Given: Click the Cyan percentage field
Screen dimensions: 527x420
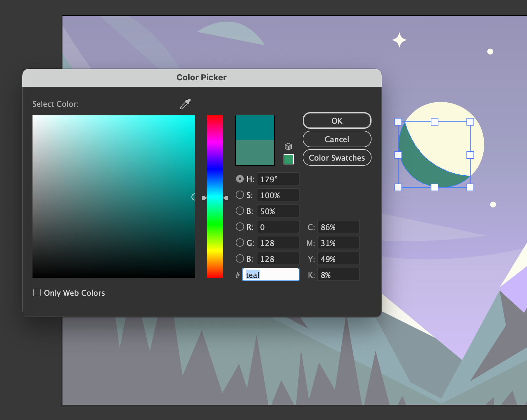Looking at the screenshot, I should point(338,227).
